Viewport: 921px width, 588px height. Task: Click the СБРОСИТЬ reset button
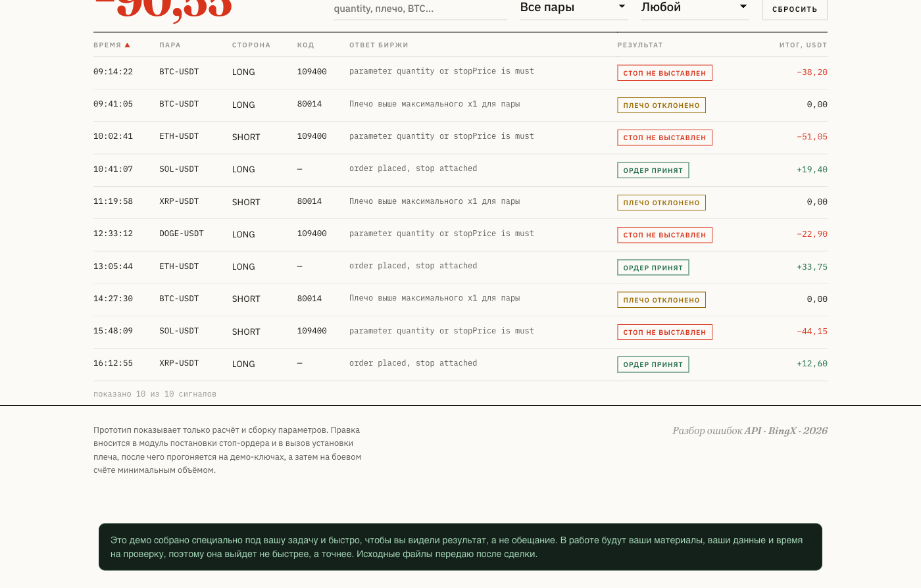(795, 9)
